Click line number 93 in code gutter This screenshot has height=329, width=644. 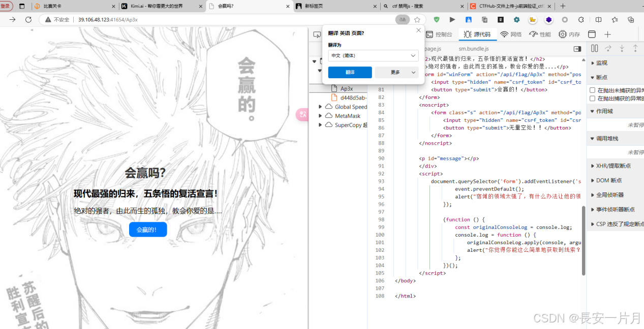pos(380,181)
